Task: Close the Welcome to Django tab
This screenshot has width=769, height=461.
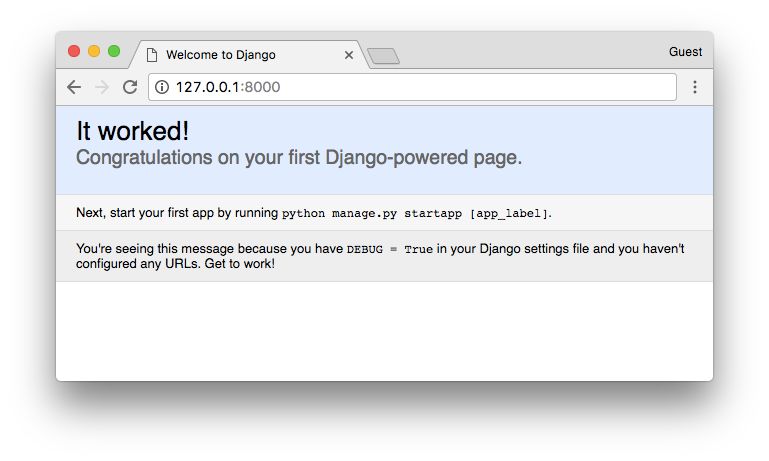Action: [349, 55]
